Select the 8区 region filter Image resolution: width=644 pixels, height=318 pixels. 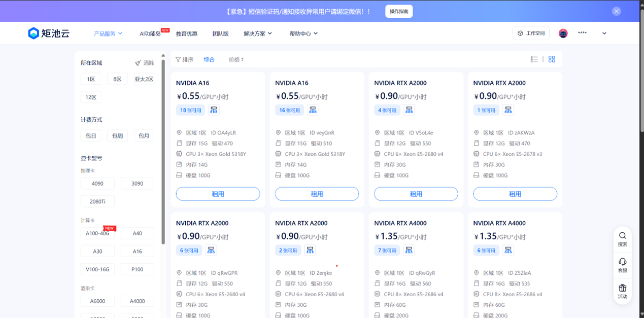(117, 79)
